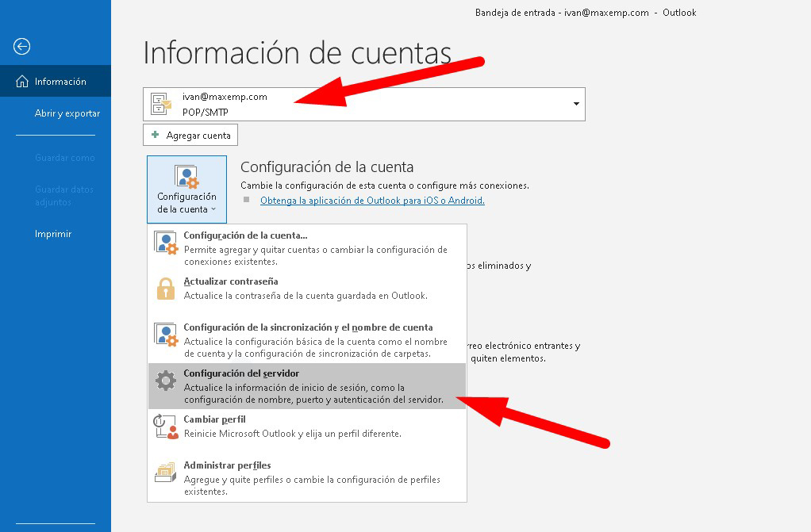Click the back arrow icon
The image size is (811, 532).
[x=22, y=47]
